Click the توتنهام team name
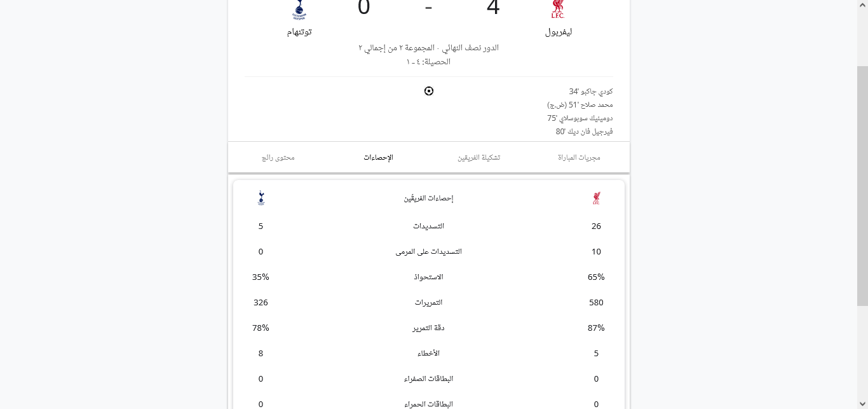The image size is (868, 409). 299,31
